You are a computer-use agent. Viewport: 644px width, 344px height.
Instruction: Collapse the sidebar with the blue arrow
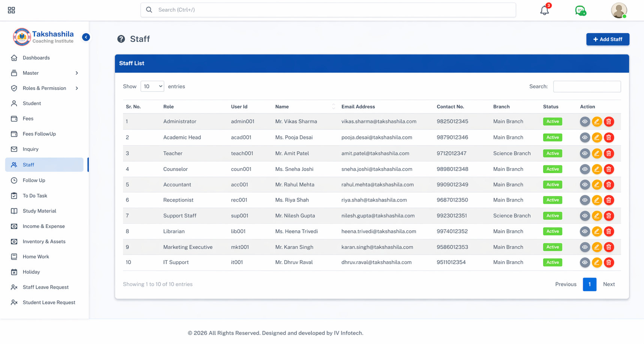(86, 37)
